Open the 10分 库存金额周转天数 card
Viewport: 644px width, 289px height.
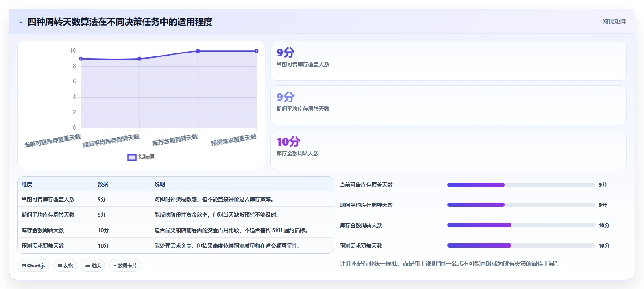pyautogui.click(x=448, y=150)
